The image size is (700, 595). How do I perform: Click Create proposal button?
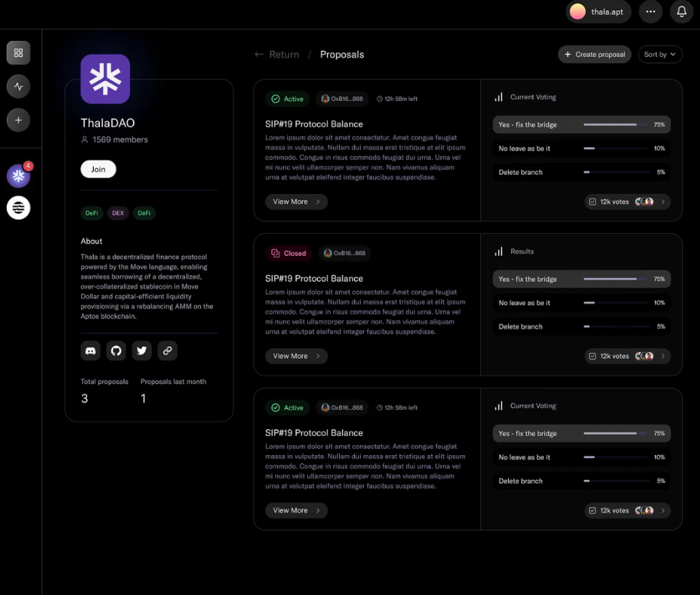tap(595, 55)
